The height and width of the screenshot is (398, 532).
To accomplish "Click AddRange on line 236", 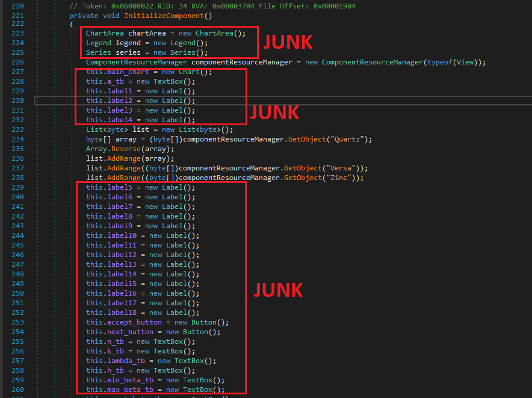I will [x=124, y=158].
